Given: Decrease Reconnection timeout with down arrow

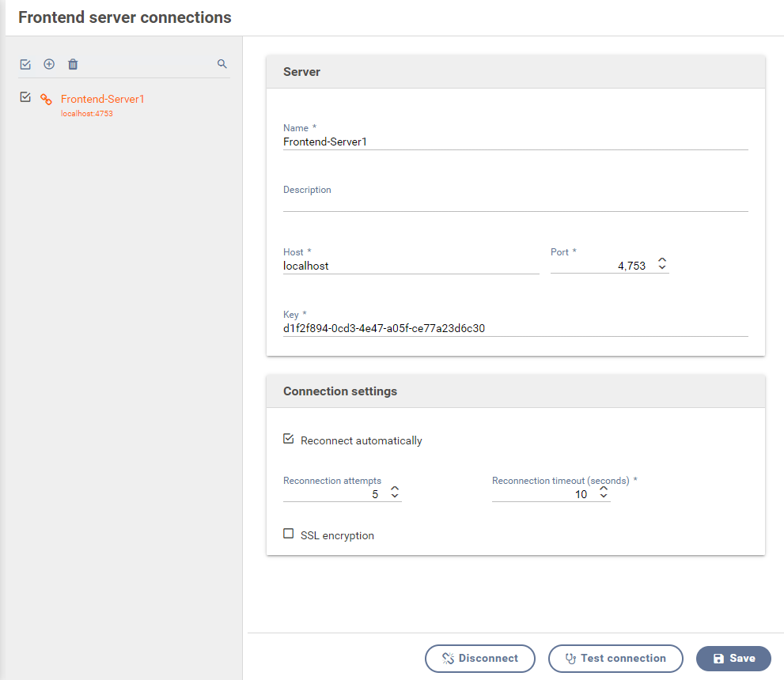Looking at the screenshot, I should pyautogui.click(x=604, y=498).
